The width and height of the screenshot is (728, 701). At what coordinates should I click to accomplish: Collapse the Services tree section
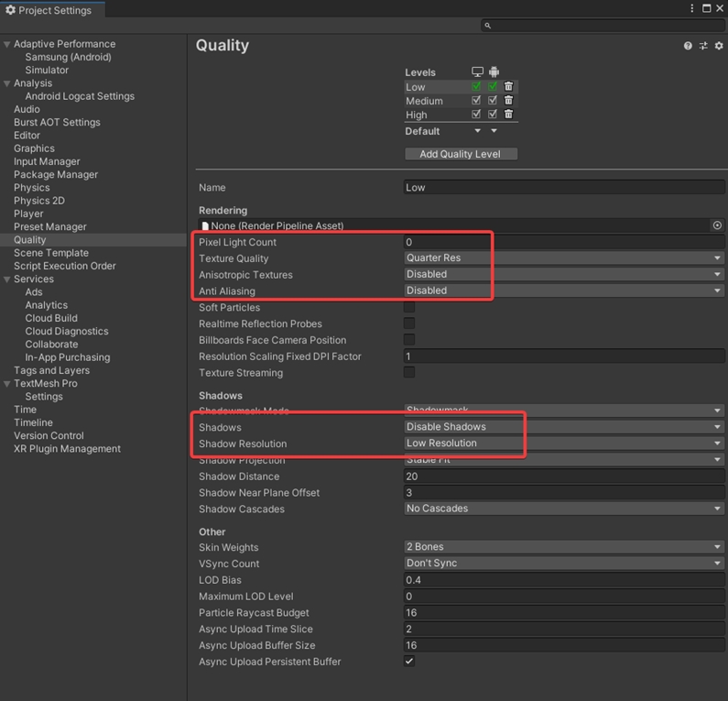click(x=7, y=279)
